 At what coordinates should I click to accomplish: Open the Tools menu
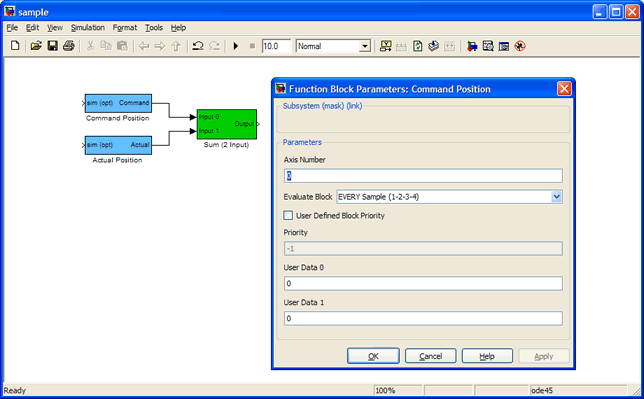[x=154, y=28]
